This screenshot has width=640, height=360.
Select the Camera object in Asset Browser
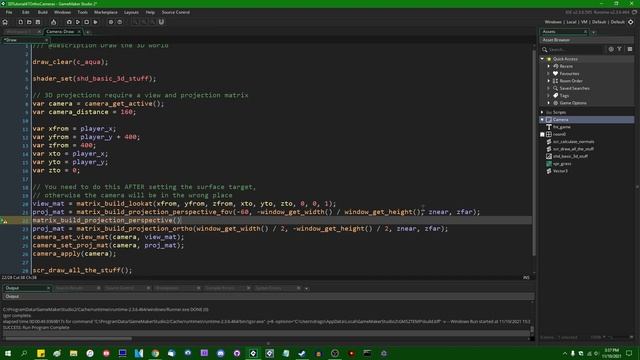(587, 120)
